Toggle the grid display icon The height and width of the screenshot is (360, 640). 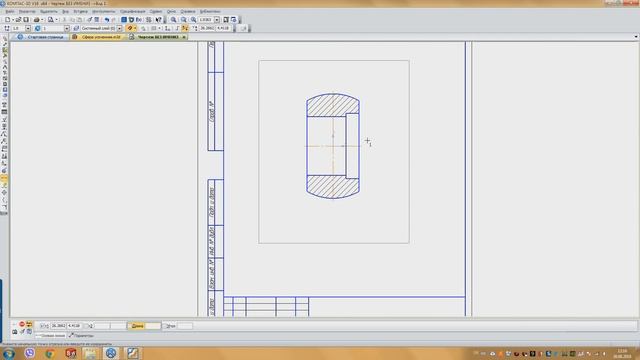[x=154, y=29]
